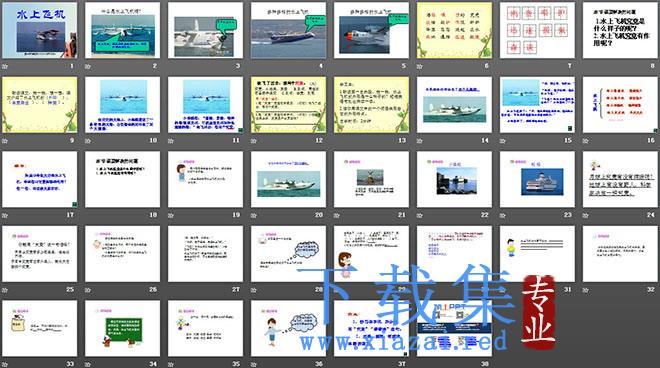Select slide 31 thumbnail with cartoon boy
660x368 pixels.
(537, 254)
